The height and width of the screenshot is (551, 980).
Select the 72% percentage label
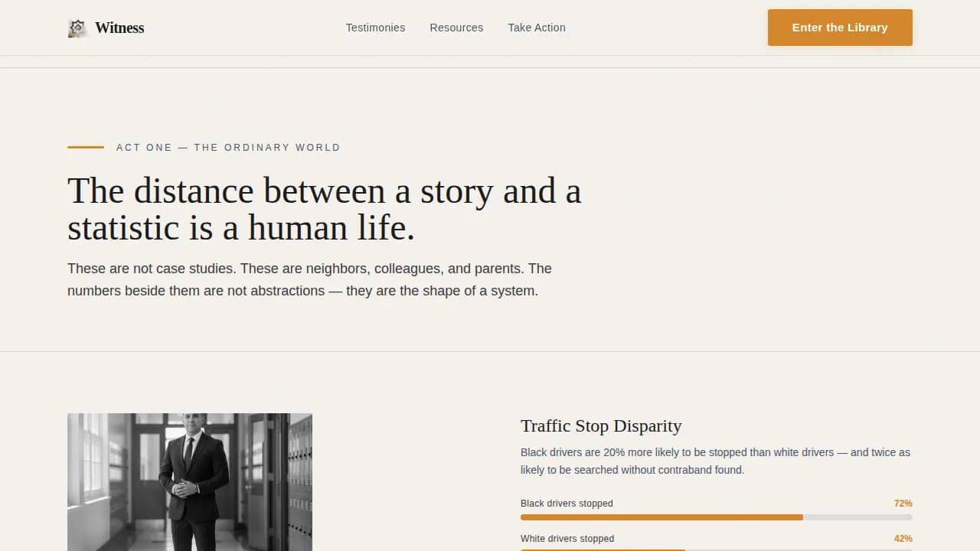pyautogui.click(x=903, y=503)
